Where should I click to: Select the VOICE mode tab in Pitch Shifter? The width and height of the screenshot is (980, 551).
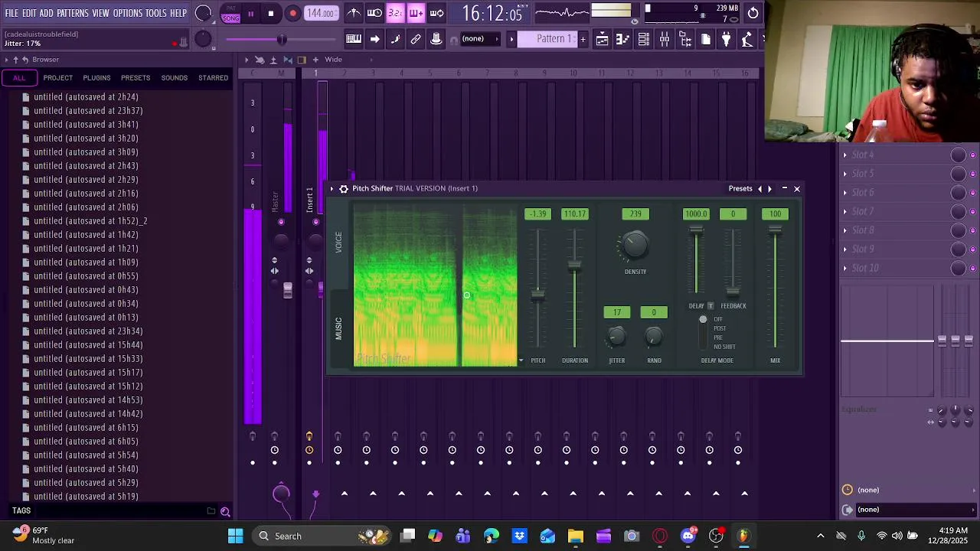point(338,243)
